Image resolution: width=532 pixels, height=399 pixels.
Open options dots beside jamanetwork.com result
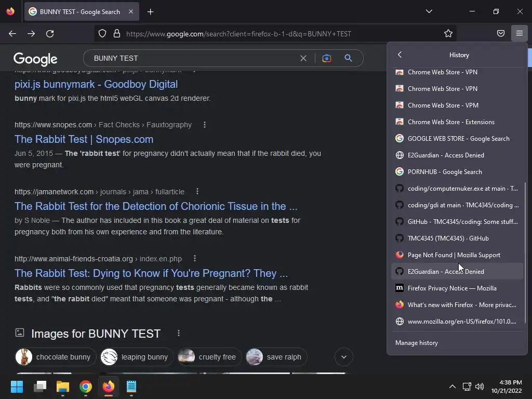pyautogui.click(x=197, y=192)
